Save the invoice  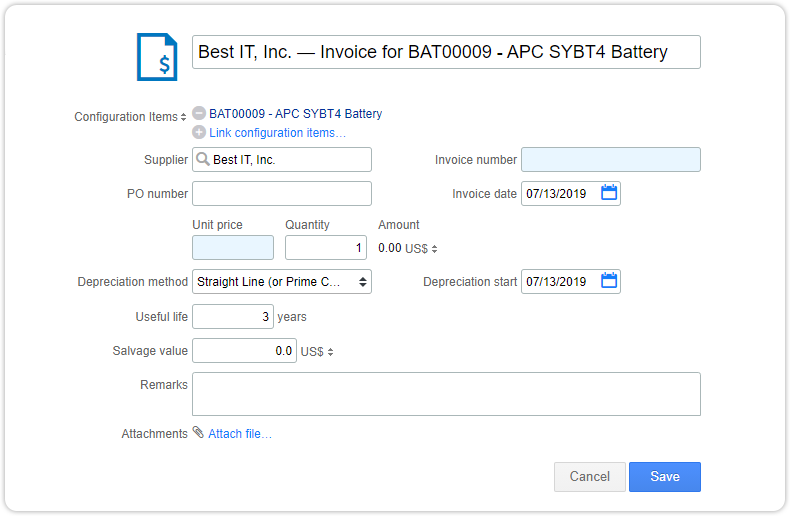665,477
